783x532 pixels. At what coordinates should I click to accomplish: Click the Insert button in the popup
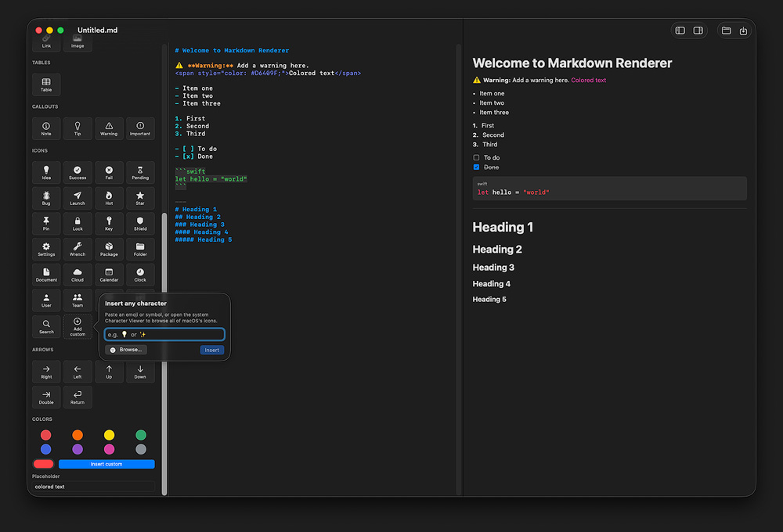pos(211,350)
